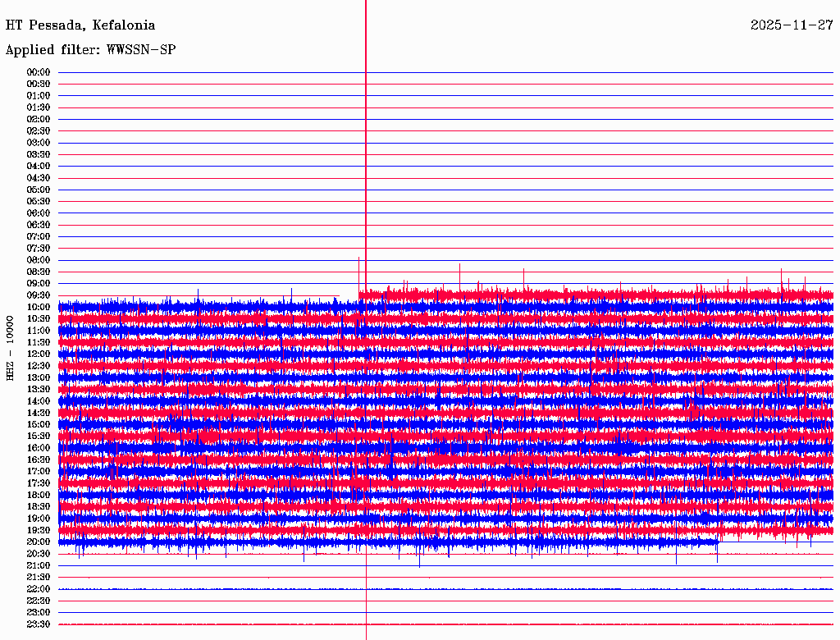Screen dimensions: 840x640
Task: Select the 04:30 time label
Action: pyautogui.click(x=39, y=178)
